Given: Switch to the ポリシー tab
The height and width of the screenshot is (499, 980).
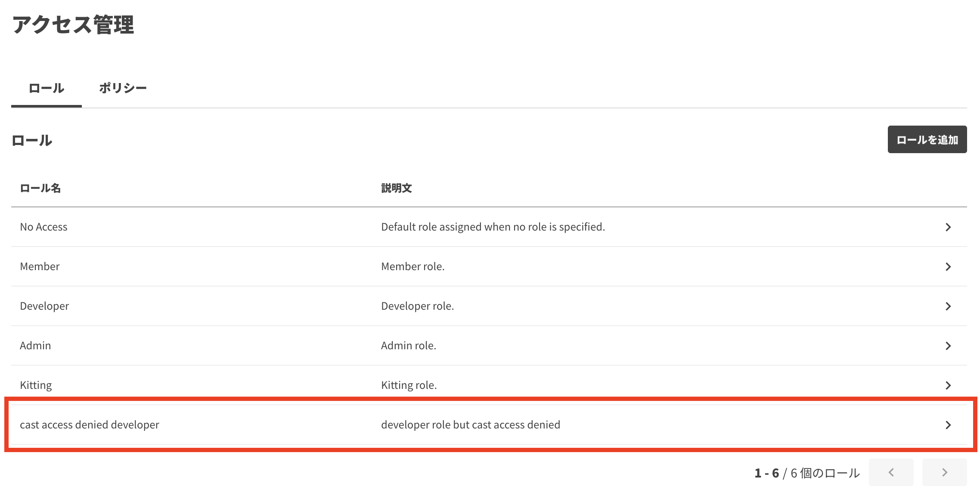Looking at the screenshot, I should tap(123, 88).
